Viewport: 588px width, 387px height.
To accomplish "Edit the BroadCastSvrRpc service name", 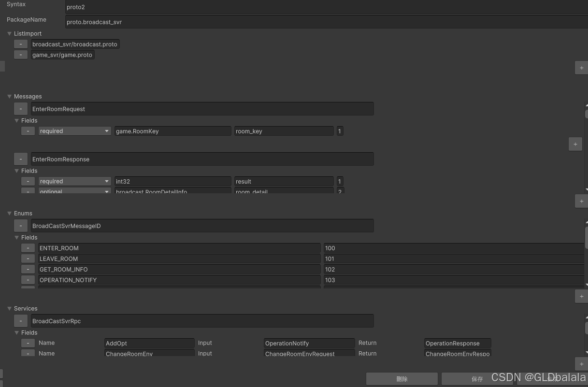I will 202,321.
